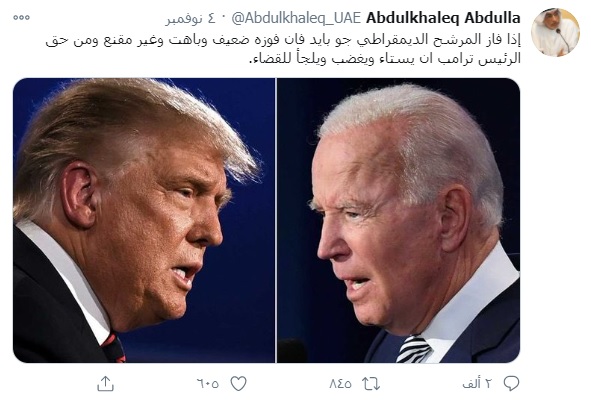
Task: Click the dot separator before the date
Action: (x=224, y=18)
